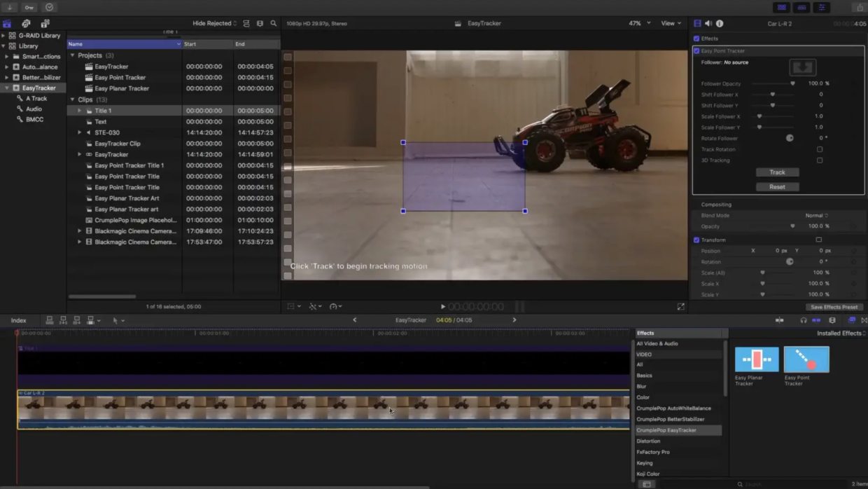
Task: Collapse the Clips group triangle
Action: pos(72,99)
